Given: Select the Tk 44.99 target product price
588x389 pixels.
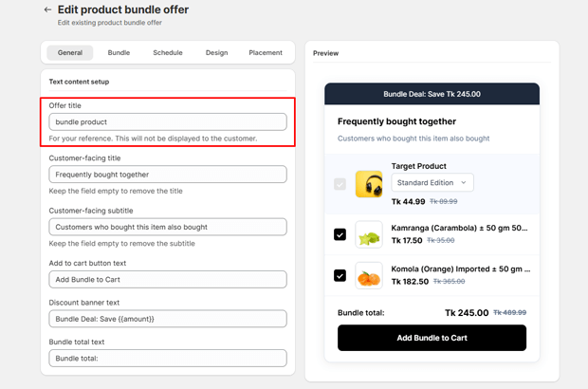Looking at the screenshot, I should 408,202.
